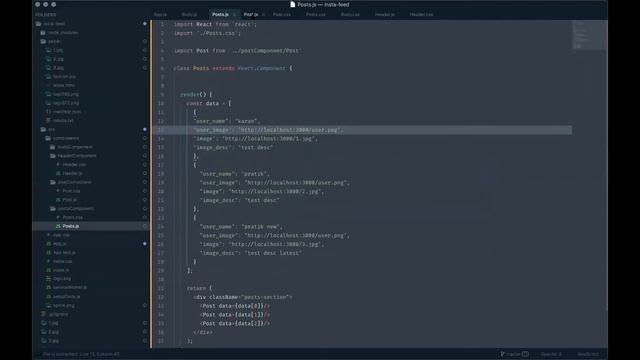
Task: Change the Spaces indentation setting in status bar
Action: click(x=551, y=354)
